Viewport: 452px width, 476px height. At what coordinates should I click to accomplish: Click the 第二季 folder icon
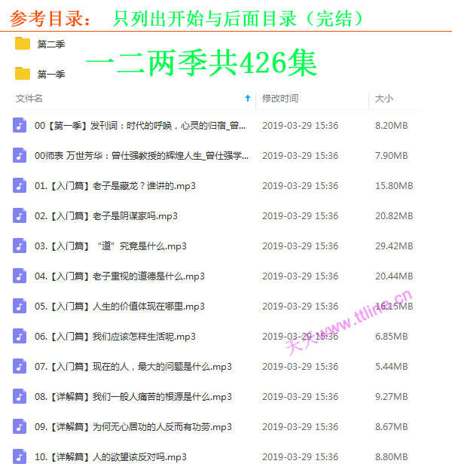(23, 44)
